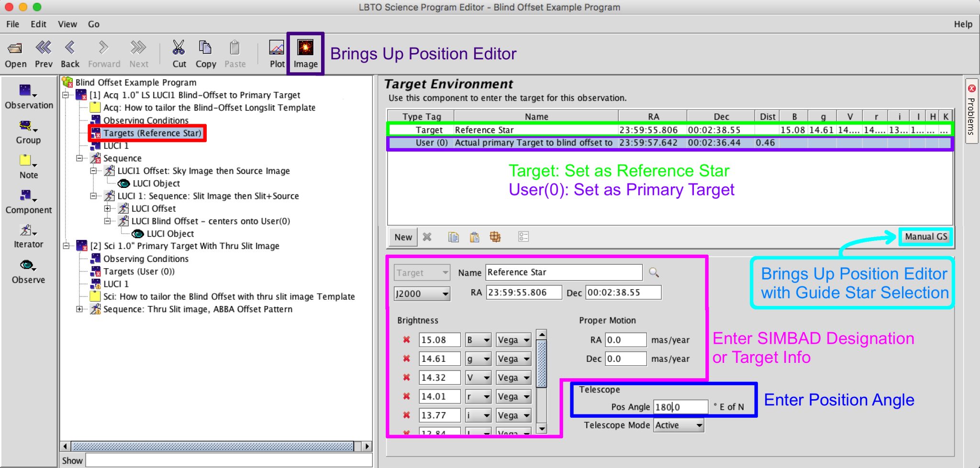Open the B band dropdown

[x=479, y=340]
